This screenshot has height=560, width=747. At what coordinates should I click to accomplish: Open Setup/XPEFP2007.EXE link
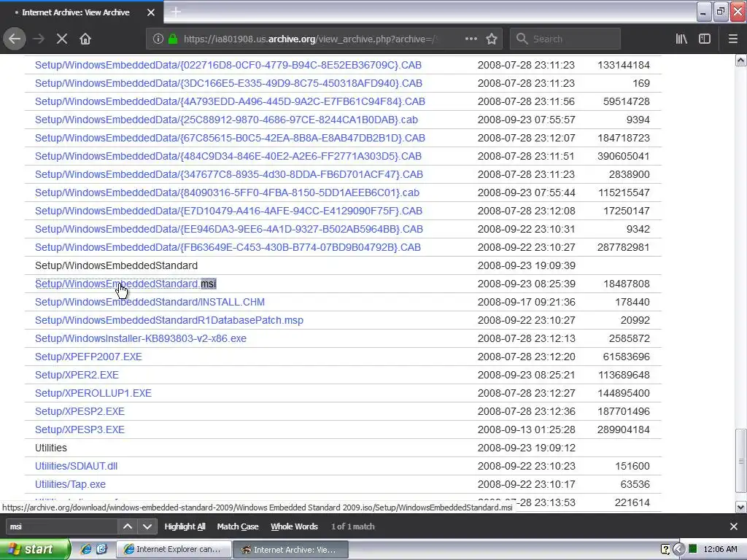(88, 357)
